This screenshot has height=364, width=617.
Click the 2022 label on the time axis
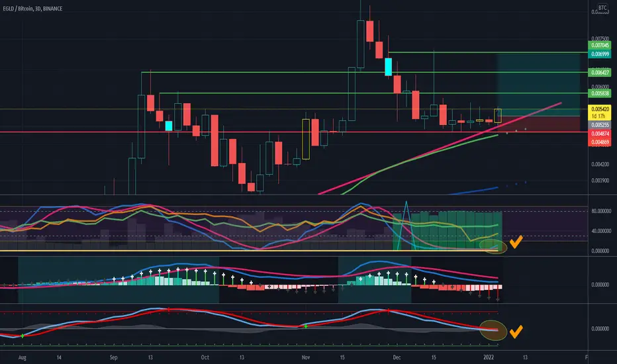click(x=489, y=357)
